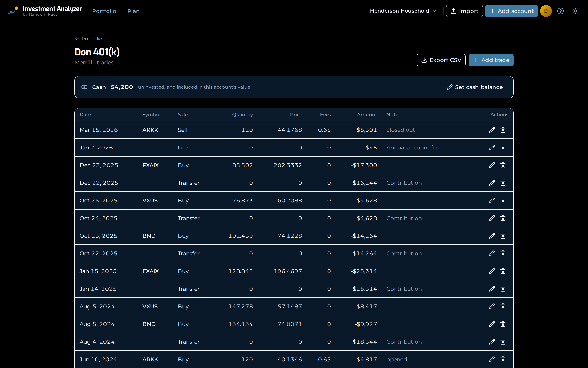Delete the Jun 10, 2024 ARKK buy

coord(503,359)
